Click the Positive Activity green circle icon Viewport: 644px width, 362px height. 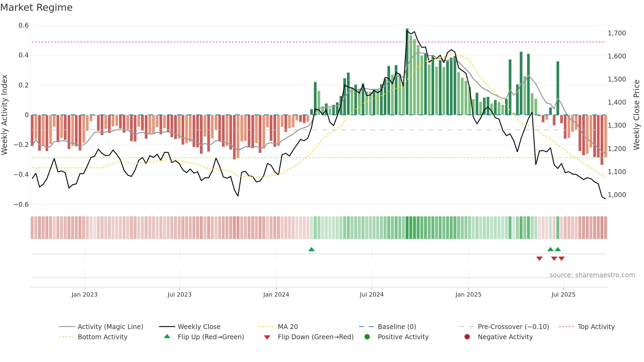coord(367,337)
